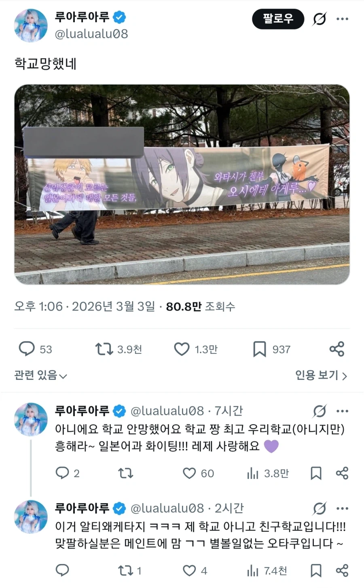The image size is (364, 588).
Task: Open more menu on the 7시간 reply
Action: coord(342,411)
